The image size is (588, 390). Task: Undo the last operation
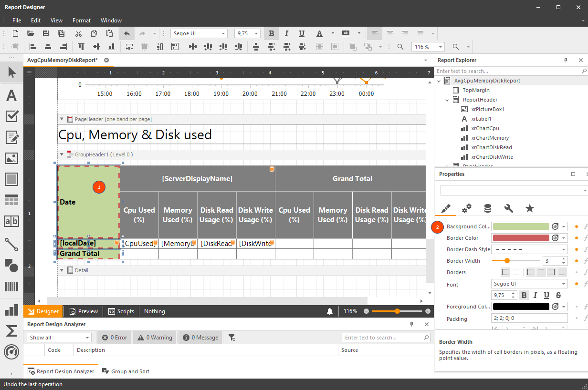click(x=126, y=33)
